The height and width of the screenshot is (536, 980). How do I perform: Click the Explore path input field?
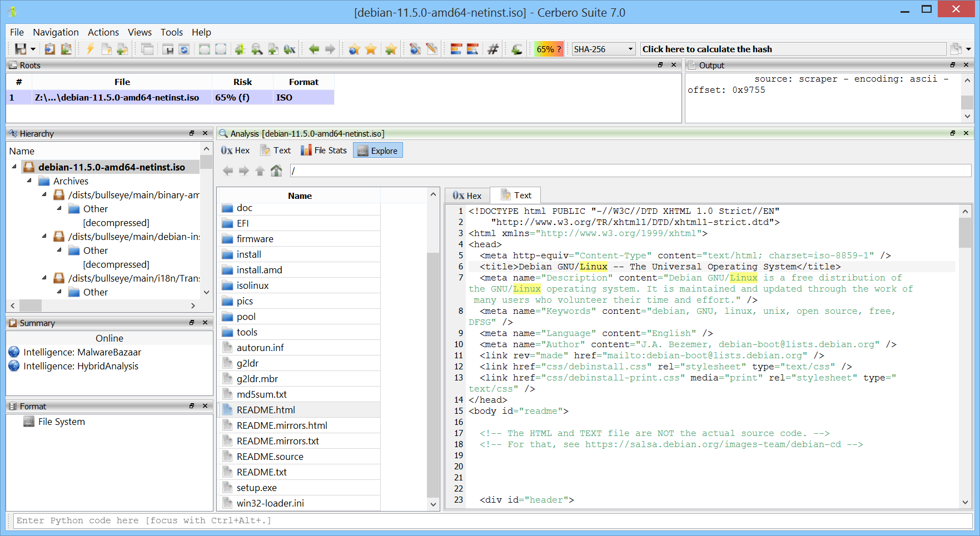pyautogui.click(x=630, y=171)
